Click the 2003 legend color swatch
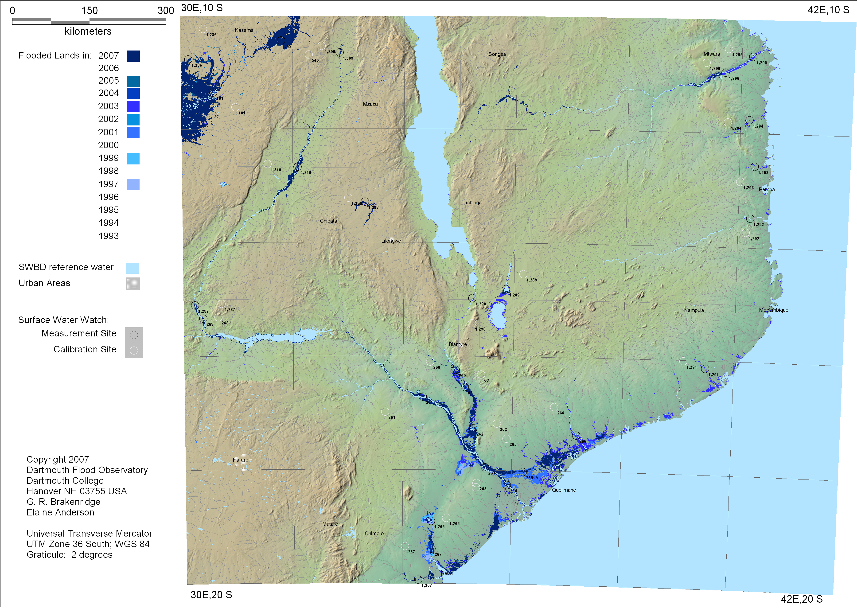Image resolution: width=857 pixels, height=616 pixels. (133, 106)
